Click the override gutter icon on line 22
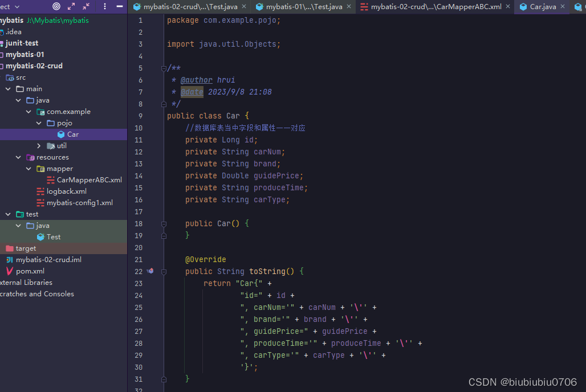Viewport: 586px width, 392px height. click(150, 271)
